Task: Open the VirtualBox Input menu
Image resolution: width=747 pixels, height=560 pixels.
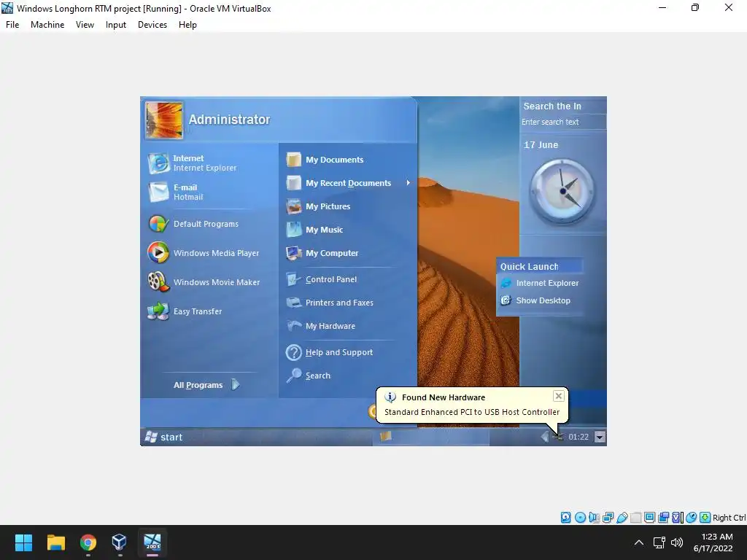Action: (116, 25)
